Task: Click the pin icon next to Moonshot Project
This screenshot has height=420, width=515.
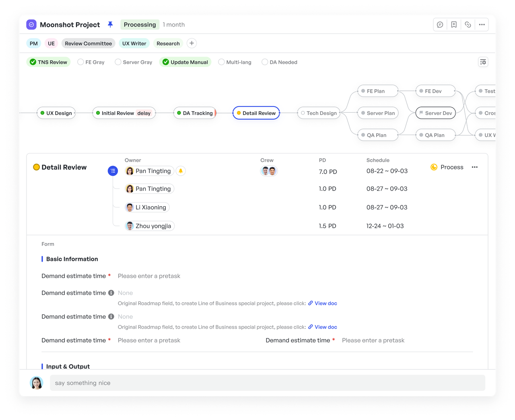Action: [x=110, y=25]
